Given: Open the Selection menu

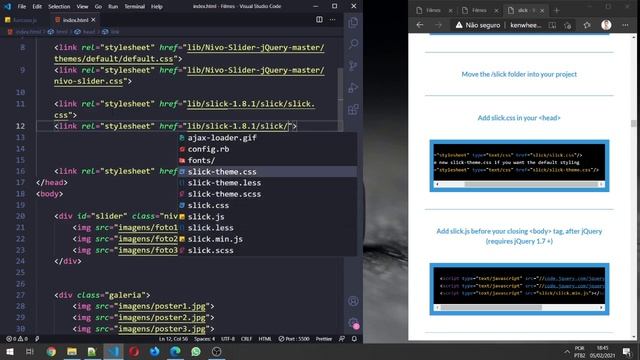Looking at the screenshot, I should 59,7.
